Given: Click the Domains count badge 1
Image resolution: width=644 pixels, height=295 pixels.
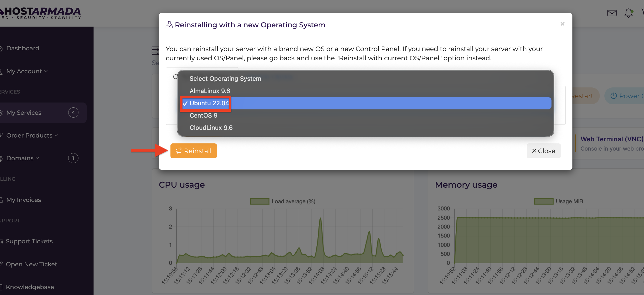Looking at the screenshot, I should coord(73,158).
